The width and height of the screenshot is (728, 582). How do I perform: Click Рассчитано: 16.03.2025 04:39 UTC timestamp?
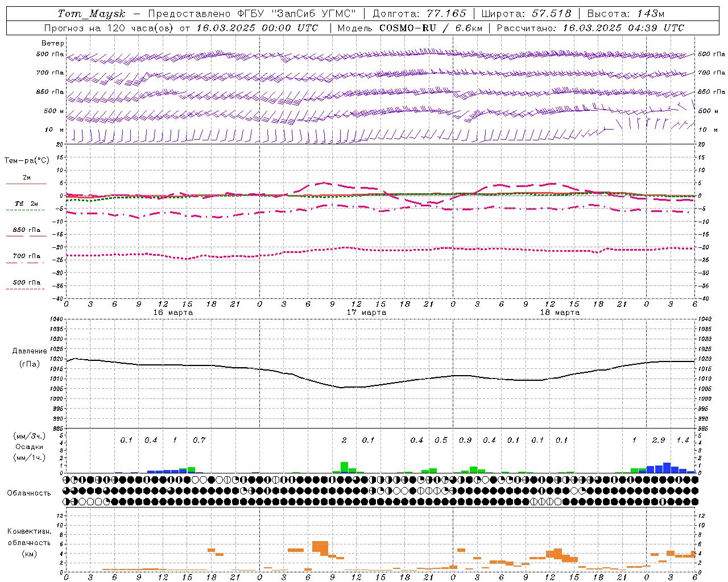[590, 28]
